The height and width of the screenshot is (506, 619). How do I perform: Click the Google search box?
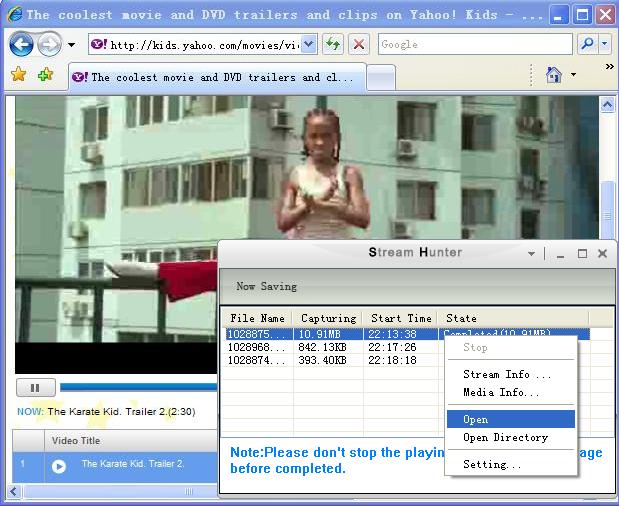click(475, 44)
